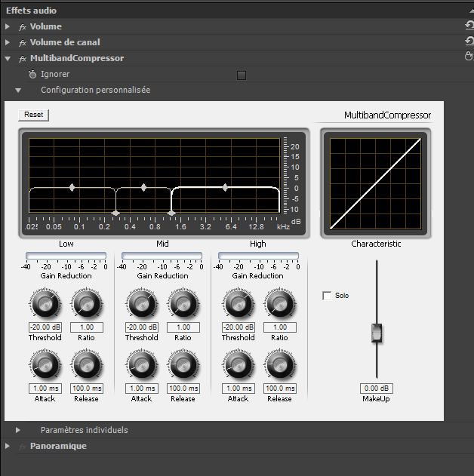474x476 pixels.
Task: Click the Mid band Threshold knob
Action: 142,304
